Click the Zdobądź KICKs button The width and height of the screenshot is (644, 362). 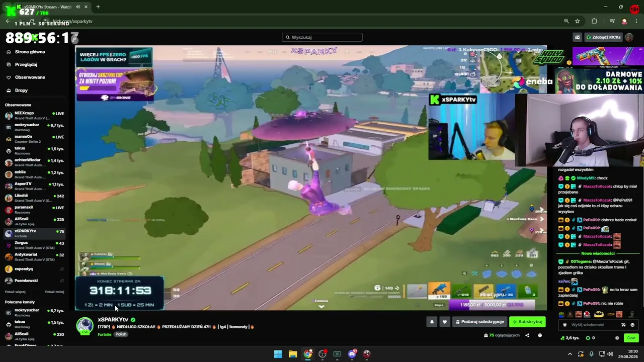tap(603, 37)
